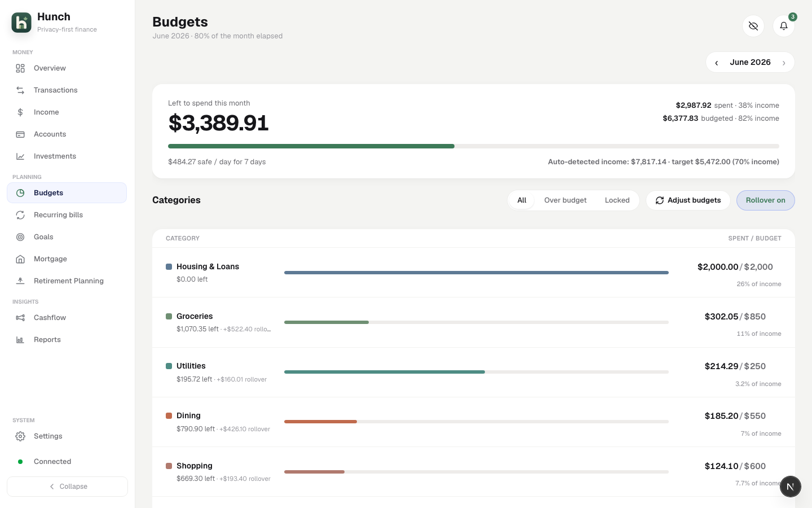The height and width of the screenshot is (508, 812).
Task: Open the Goals page
Action: point(67,237)
